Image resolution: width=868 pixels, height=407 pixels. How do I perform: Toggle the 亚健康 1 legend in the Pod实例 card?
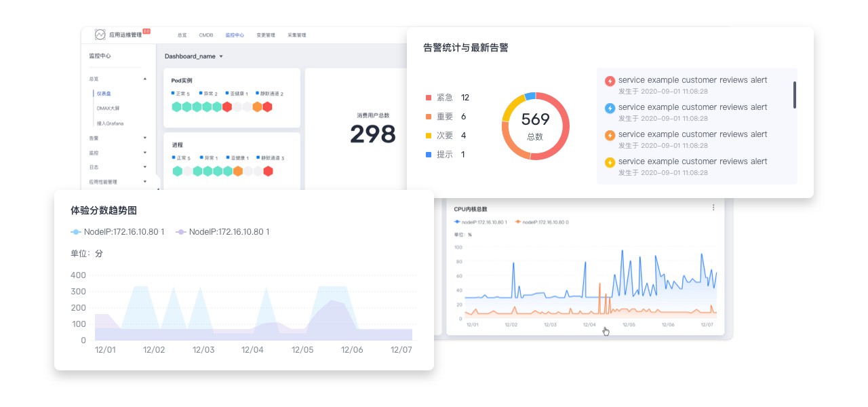237,94
